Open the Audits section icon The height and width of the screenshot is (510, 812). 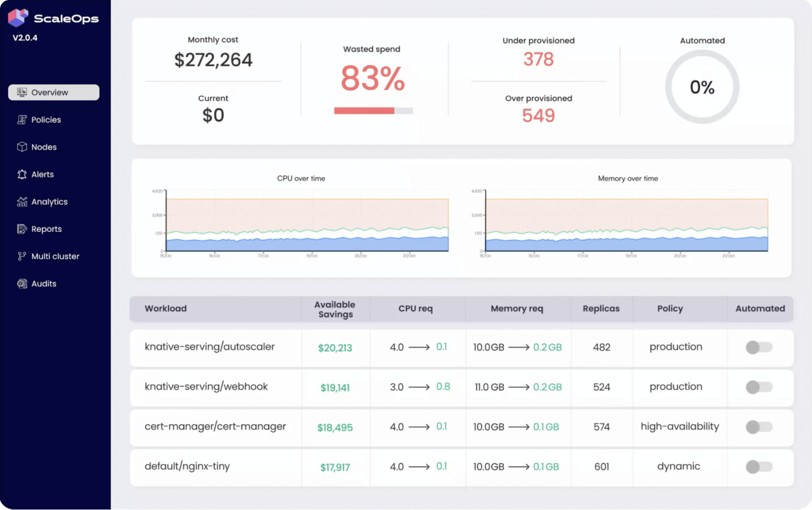coord(22,284)
